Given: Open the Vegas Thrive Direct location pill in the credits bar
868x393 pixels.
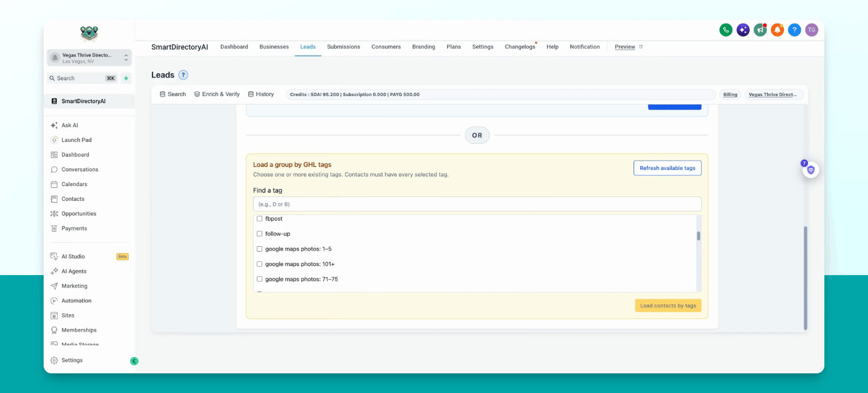Looking at the screenshot, I should click(774, 94).
